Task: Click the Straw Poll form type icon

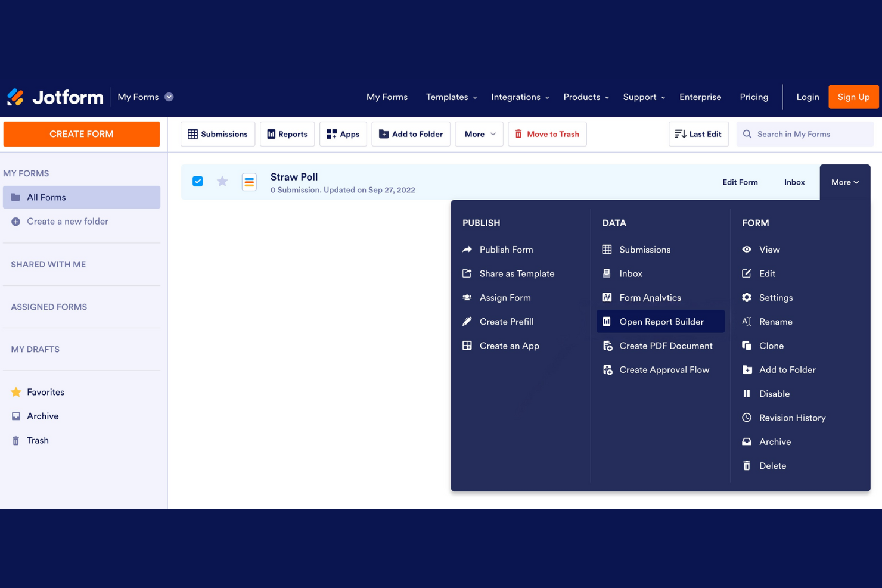Action: click(249, 182)
